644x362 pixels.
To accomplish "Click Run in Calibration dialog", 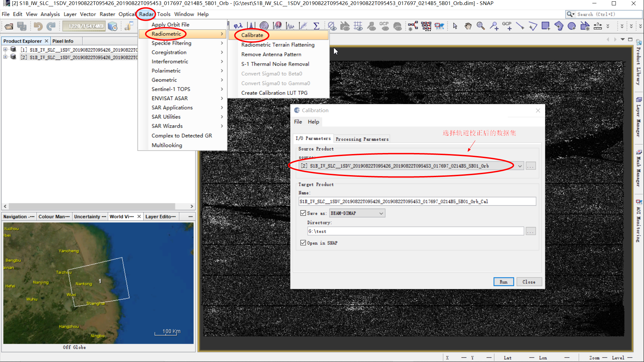I will [504, 282].
